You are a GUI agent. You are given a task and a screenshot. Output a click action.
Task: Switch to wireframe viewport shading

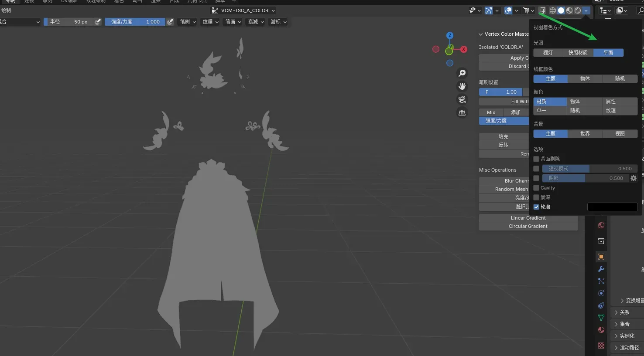point(553,10)
